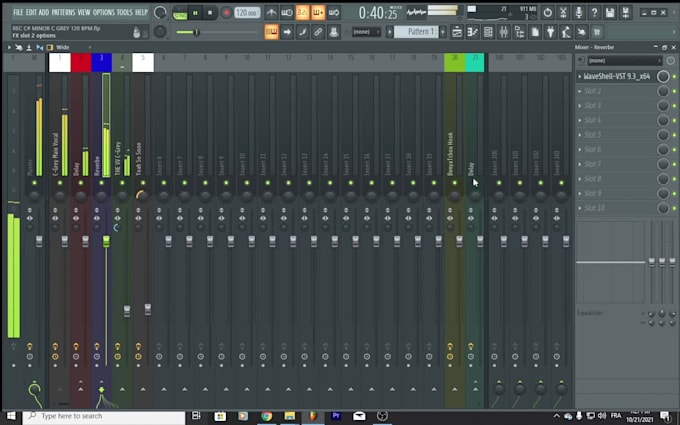680x425 pixels.
Task: Mute the Benya Tchou Hook track LED
Action: pos(454,183)
